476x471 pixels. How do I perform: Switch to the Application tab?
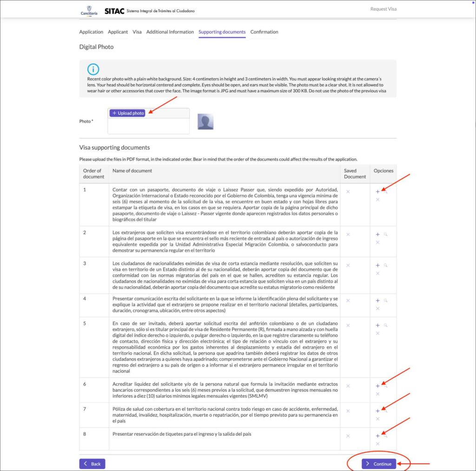tap(91, 32)
